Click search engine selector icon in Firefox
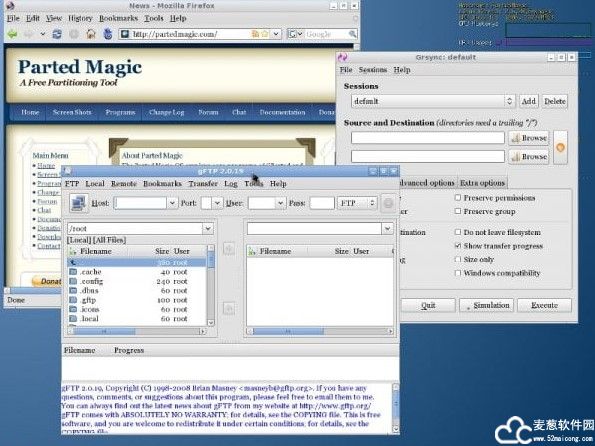Viewport: 595px width, 446px height. click(x=294, y=34)
